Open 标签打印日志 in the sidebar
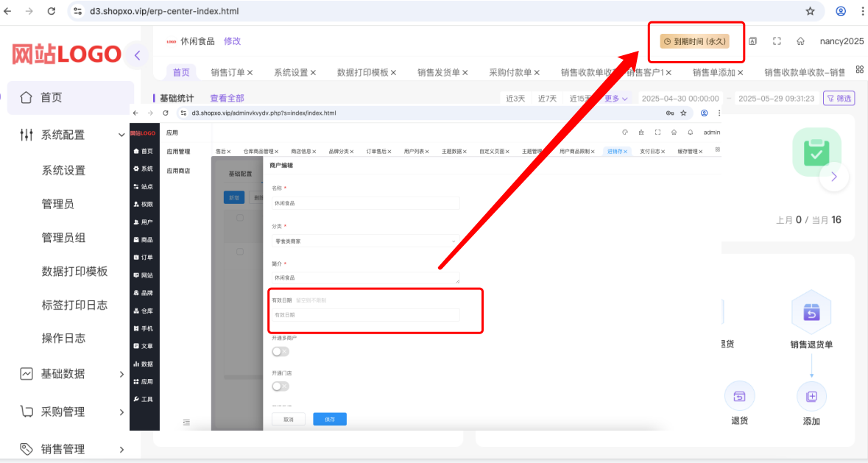Screen dimensions: 868x463 [75, 305]
